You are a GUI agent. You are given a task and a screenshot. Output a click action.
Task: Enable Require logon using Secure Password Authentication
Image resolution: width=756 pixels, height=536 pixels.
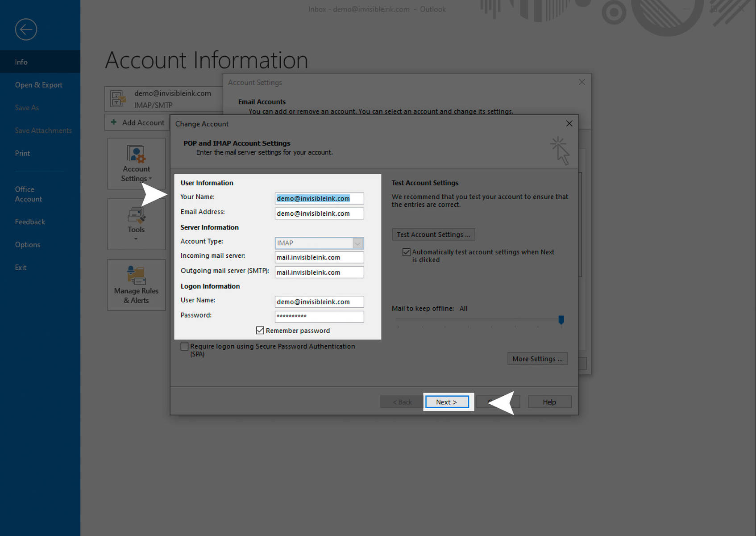tap(184, 347)
